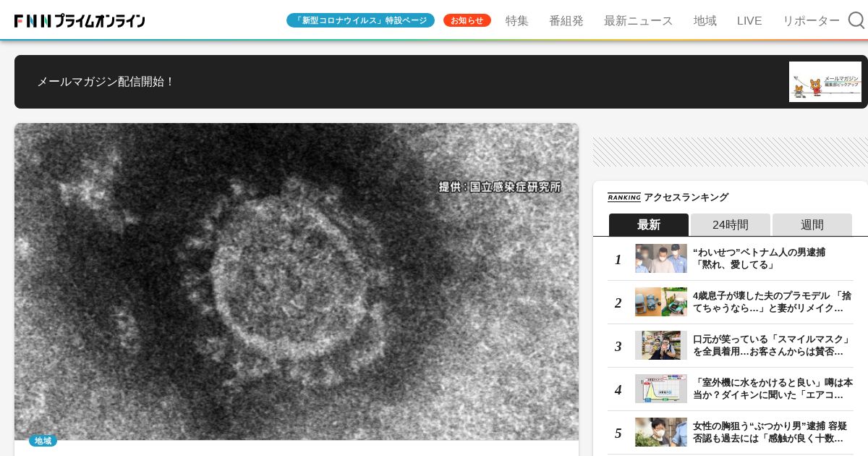Image resolution: width=868 pixels, height=456 pixels.
Task: Go to 最新ニュース menu item
Action: 639,20
